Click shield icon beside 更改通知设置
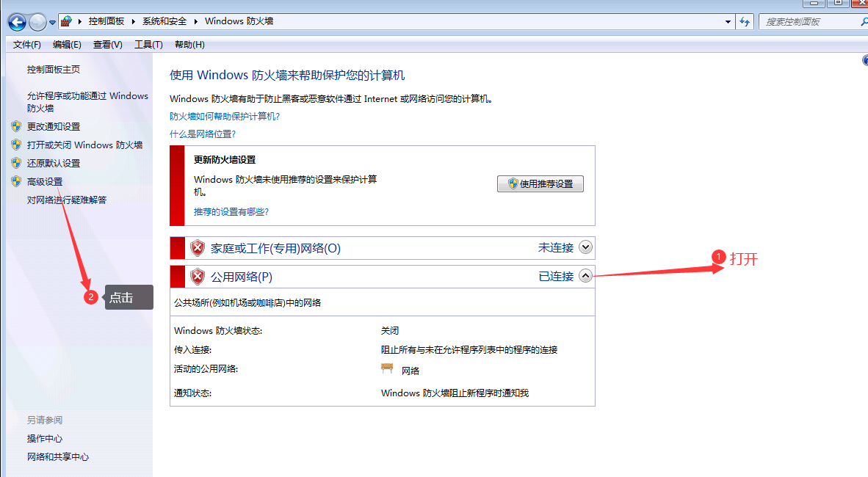 (x=16, y=126)
